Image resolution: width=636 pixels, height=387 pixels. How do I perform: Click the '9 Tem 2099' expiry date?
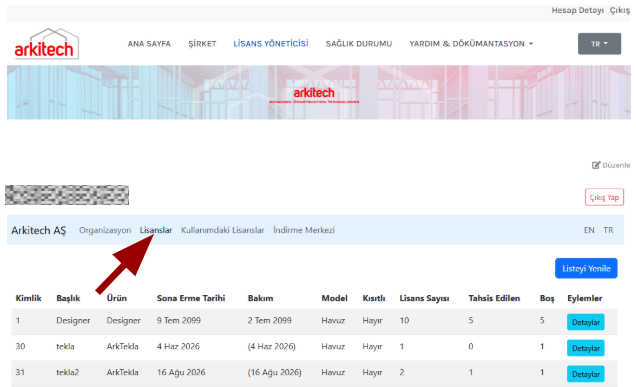pyautogui.click(x=179, y=320)
